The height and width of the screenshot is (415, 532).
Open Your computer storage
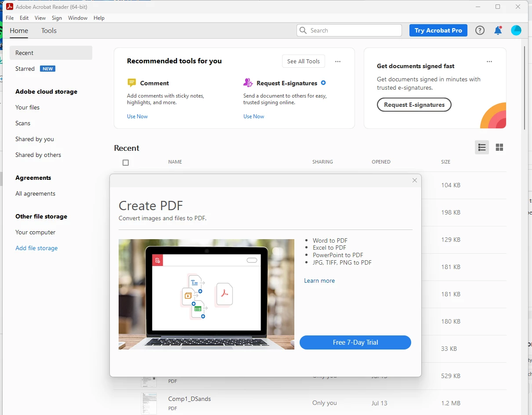(36, 232)
